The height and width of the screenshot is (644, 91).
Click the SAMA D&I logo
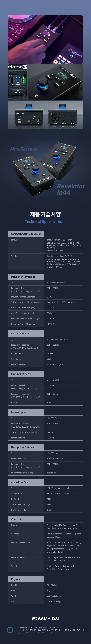click(45, 618)
